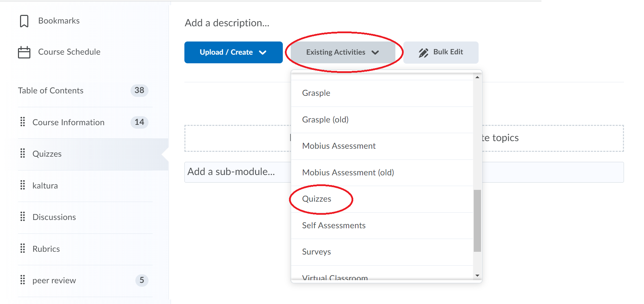The height and width of the screenshot is (304, 644).
Task: Open Course Schedule via its calendar icon
Action: [23, 52]
